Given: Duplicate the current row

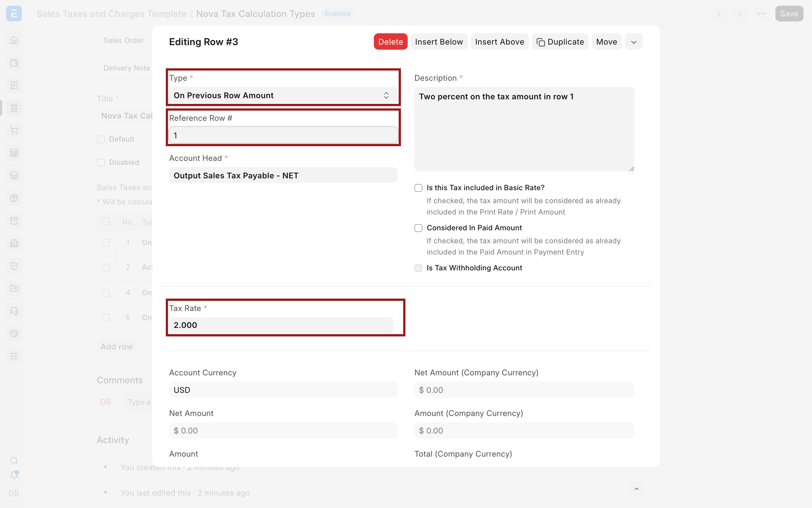Looking at the screenshot, I should (560, 42).
